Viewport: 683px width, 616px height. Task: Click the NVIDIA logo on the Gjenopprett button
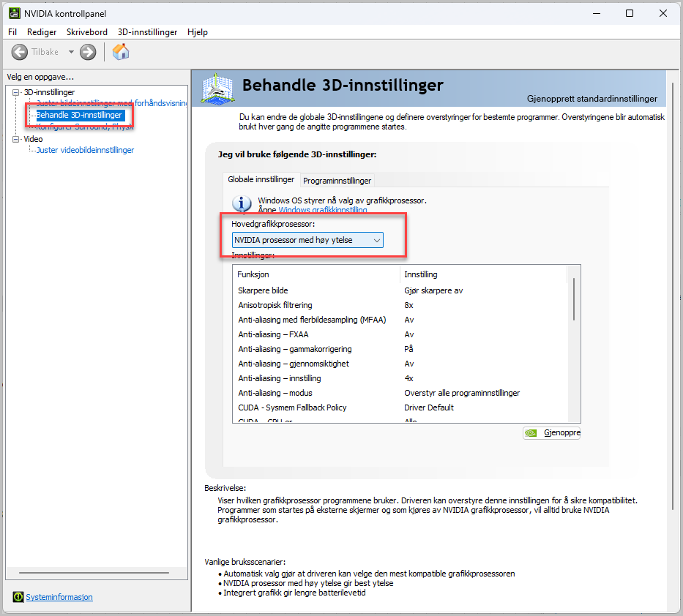tap(532, 433)
